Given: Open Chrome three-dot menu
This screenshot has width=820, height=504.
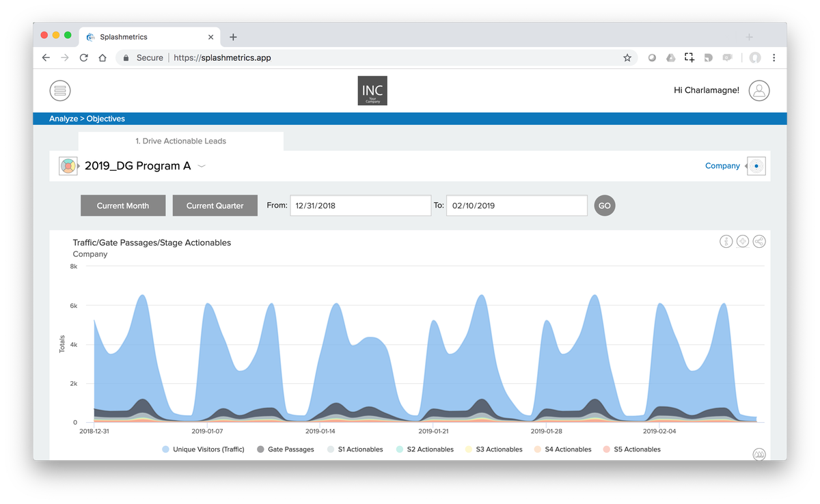Looking at the screenshot, I should click(x=774, y=58).
